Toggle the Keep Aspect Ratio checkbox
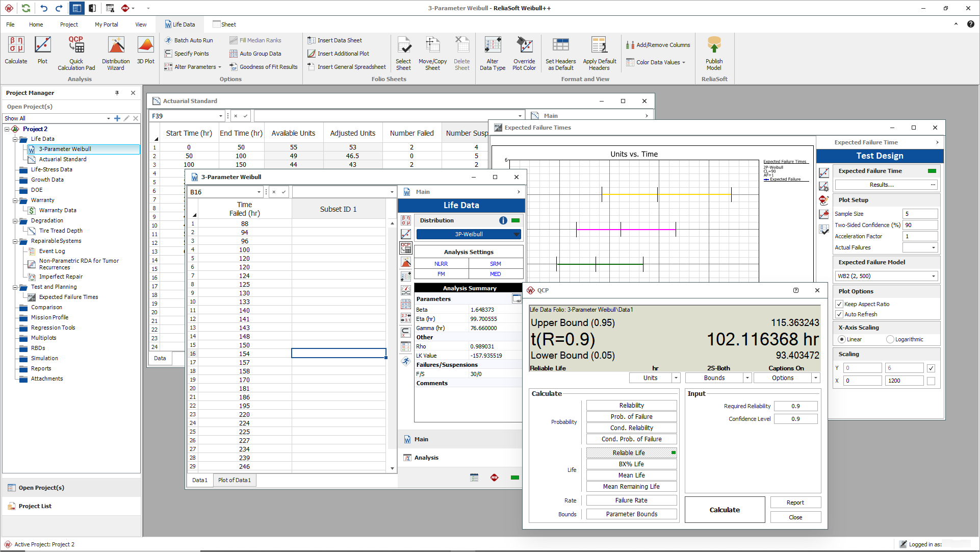Viewport: 980px width, 552px height. pos(839,304)
